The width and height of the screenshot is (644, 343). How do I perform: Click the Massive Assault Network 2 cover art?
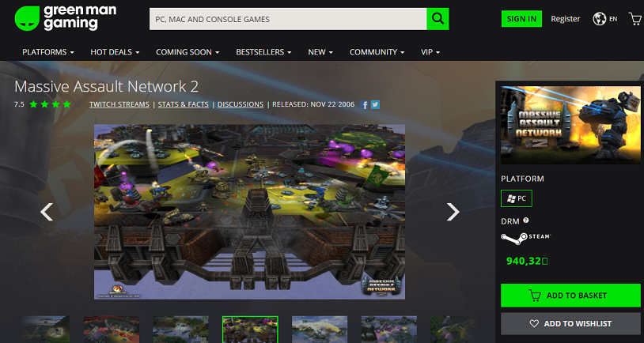[x=570, y=125]
